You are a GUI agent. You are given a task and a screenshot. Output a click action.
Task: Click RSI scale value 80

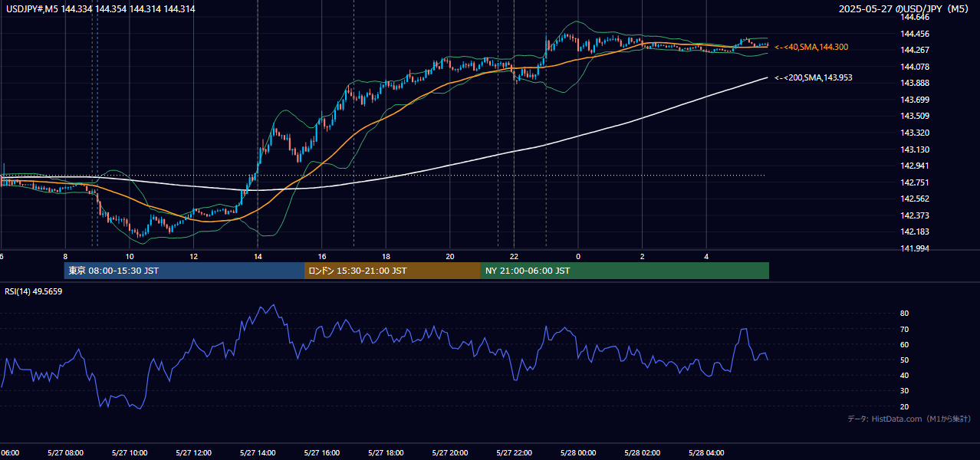tap(905, 314)
